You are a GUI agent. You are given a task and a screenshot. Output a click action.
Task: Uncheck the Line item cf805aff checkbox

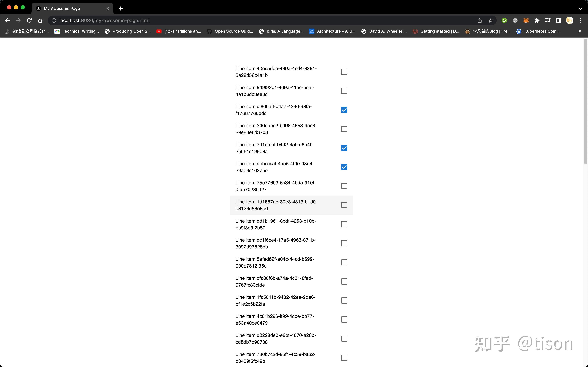[344, 110]
